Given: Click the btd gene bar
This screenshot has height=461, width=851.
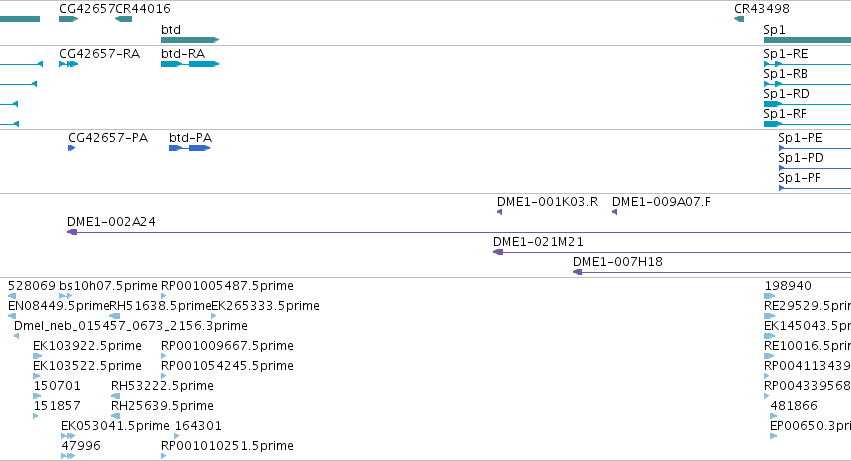Looking at the screenshot, I should 190,40.
